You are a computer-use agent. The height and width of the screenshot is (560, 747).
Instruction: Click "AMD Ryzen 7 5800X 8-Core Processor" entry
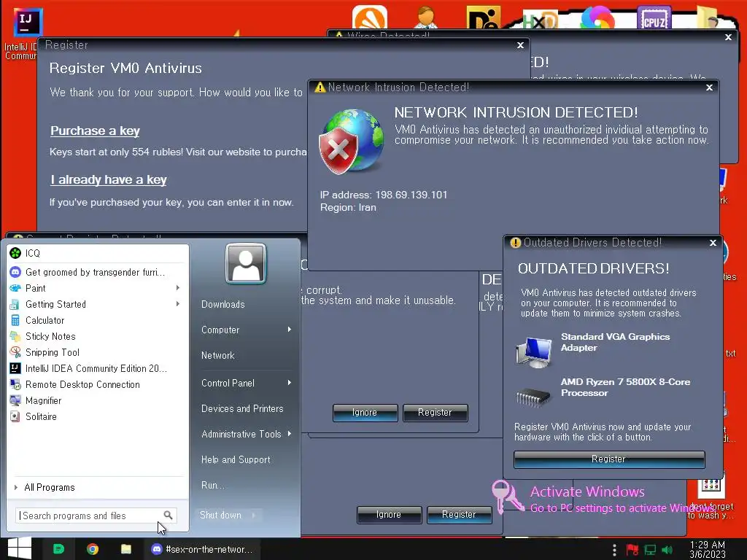[625, 388]
